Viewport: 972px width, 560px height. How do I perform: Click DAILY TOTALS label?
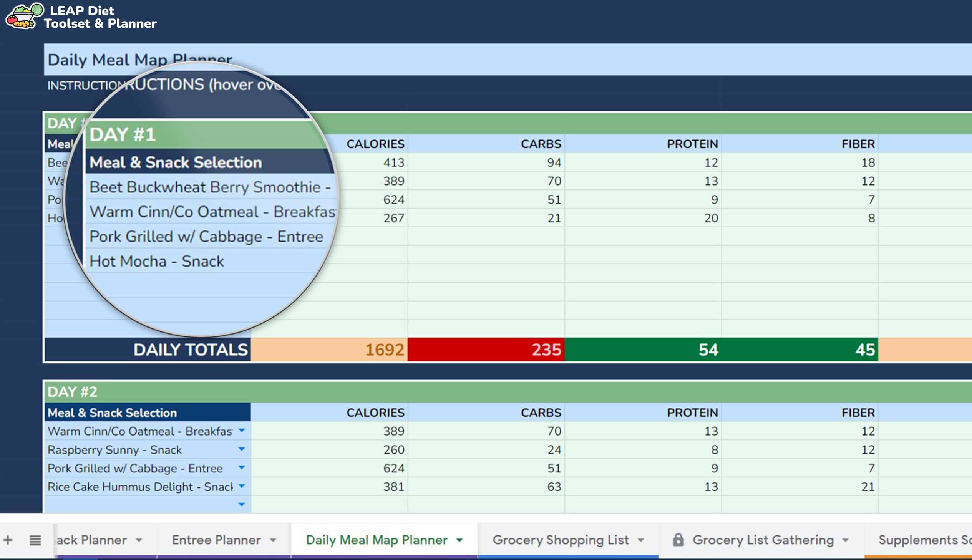[191, 350]
